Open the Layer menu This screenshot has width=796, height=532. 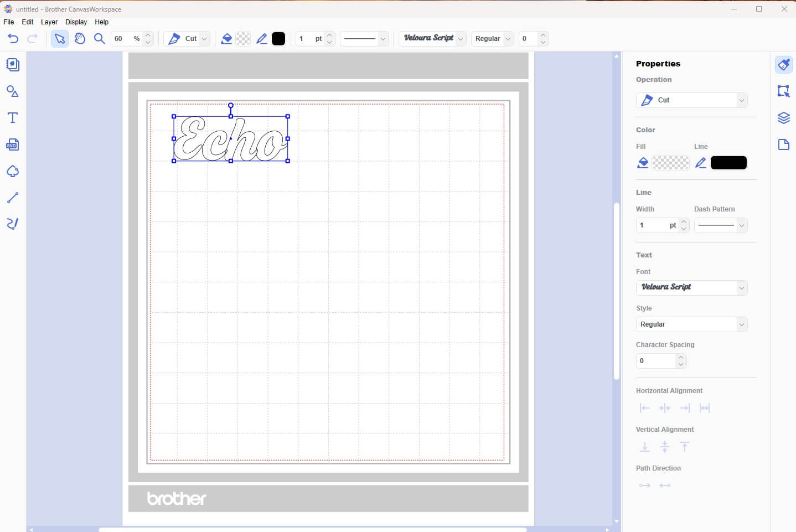click(x=49, y=22)
